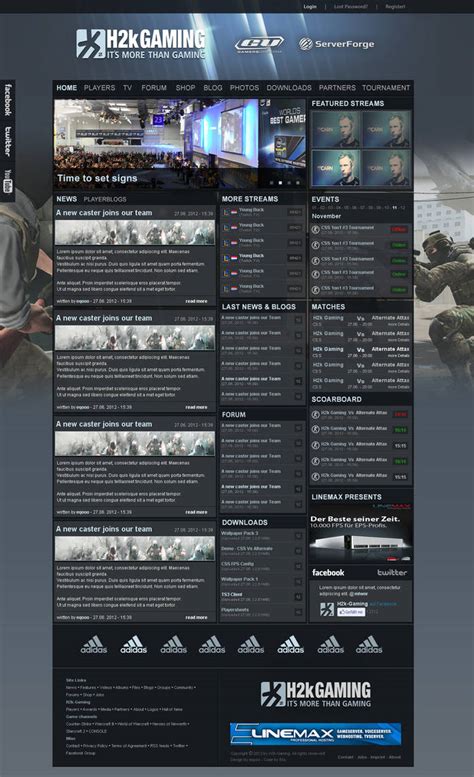Click the blue LINEMAX banner in the footer
This screenshot has height=777, width=474.
[x=316, y=734]
